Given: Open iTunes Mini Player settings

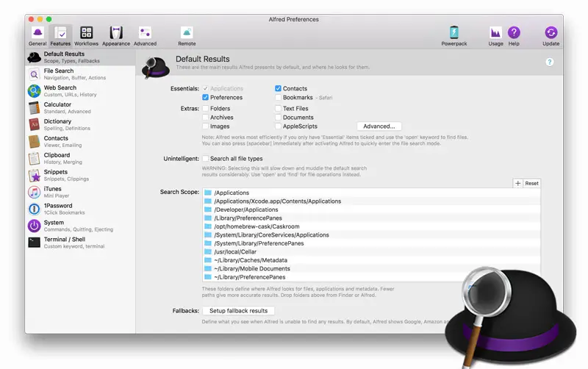Looking at the screenshot, I should pos(80,193).
